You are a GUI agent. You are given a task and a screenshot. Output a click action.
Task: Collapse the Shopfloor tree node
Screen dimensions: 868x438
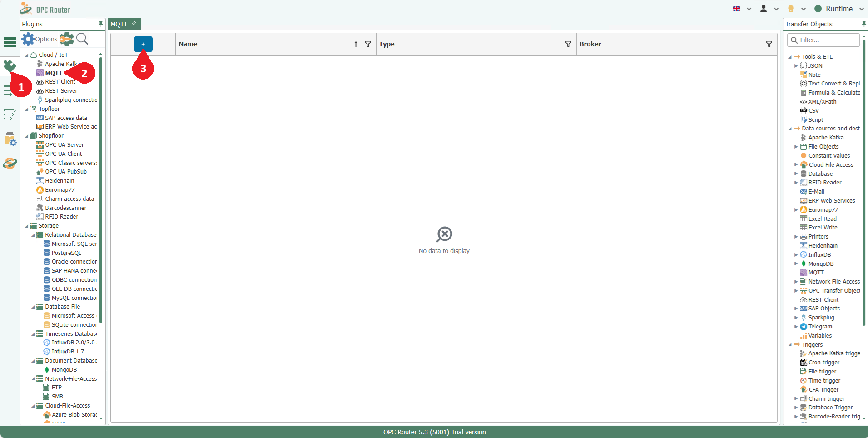coord(27,136)
